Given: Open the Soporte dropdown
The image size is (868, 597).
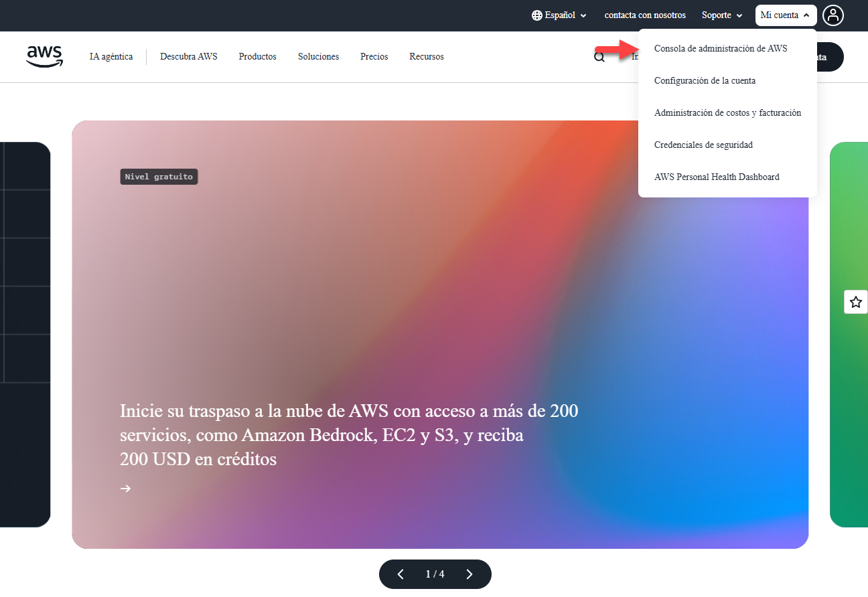Looking at the screenshot, I should click(x=722, y=15).
